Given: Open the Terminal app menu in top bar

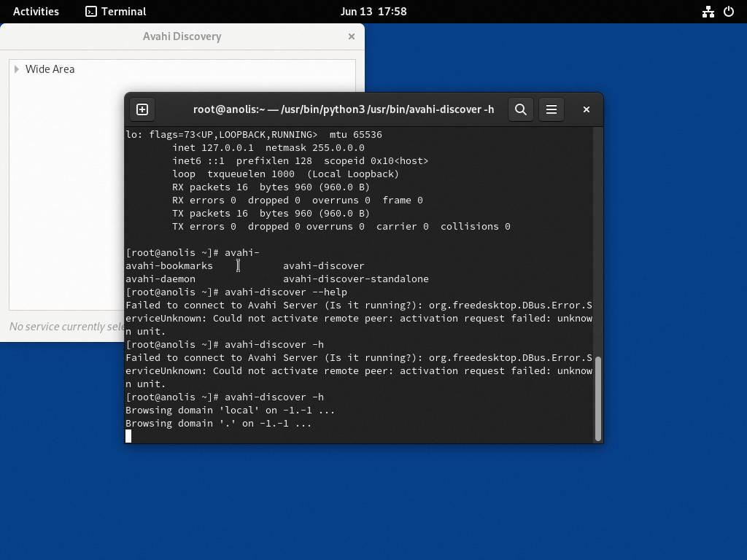Looking at the screenshot, I should (x=116, y=12).
